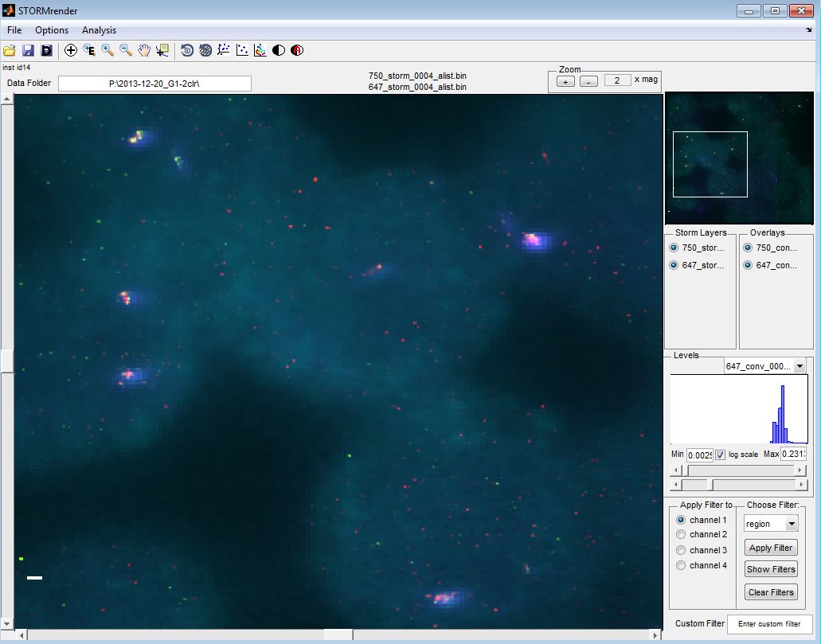Toggle the 647_con... overlay
This screenshot has height=644, width=821.
coord(748,265)
